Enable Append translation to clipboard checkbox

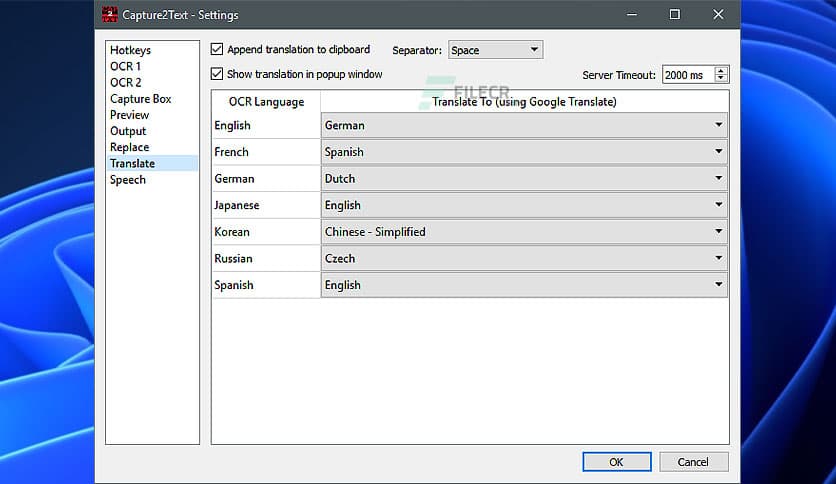tap(218, 49)
